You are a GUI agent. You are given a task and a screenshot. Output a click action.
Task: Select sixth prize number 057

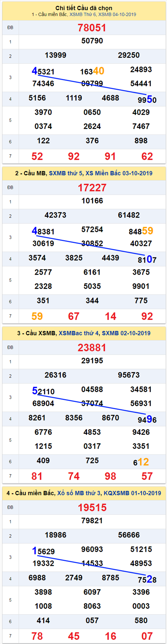[92, 620]
